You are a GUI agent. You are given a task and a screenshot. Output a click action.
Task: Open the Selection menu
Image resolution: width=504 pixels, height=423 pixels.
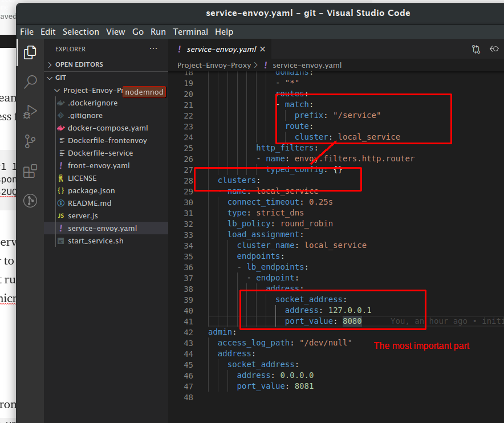[x=81, y=32]
